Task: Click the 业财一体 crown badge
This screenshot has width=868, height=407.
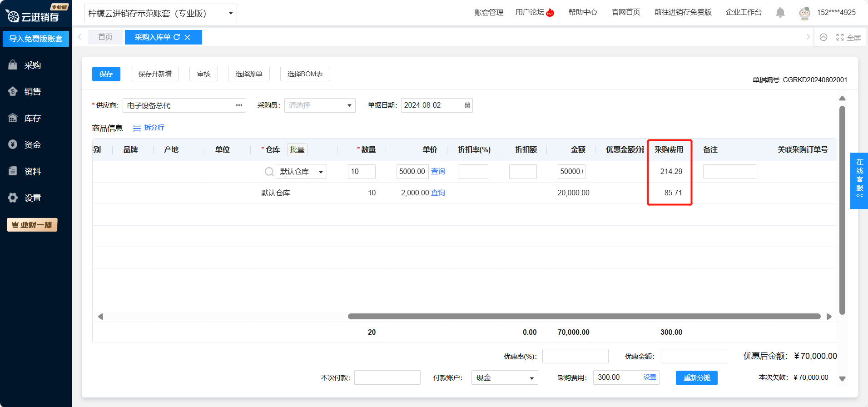Action: (32, 225)
